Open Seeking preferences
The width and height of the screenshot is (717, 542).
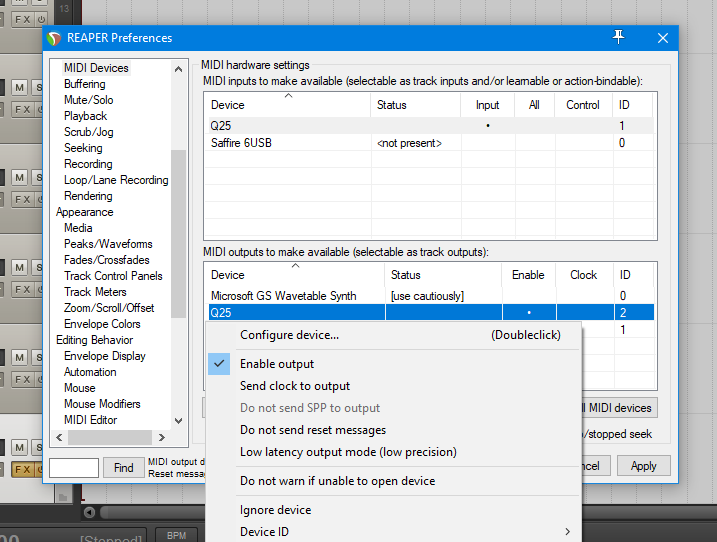tap(83, 148)
